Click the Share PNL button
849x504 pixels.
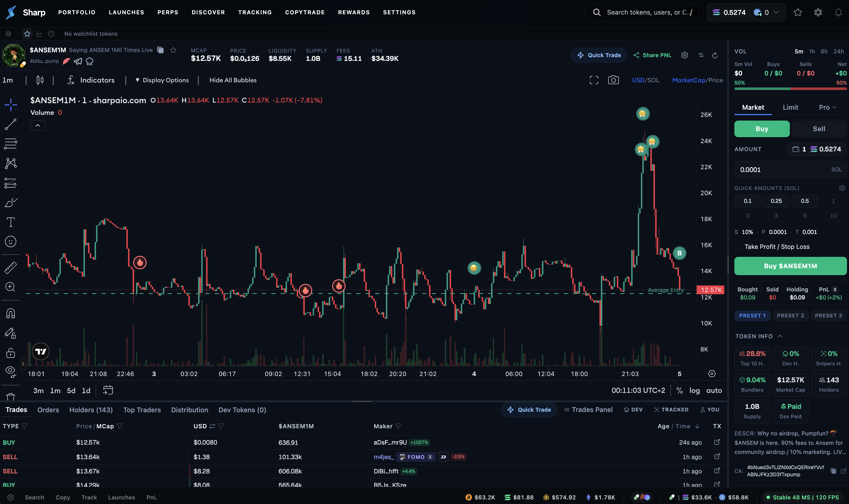point(652,55)
